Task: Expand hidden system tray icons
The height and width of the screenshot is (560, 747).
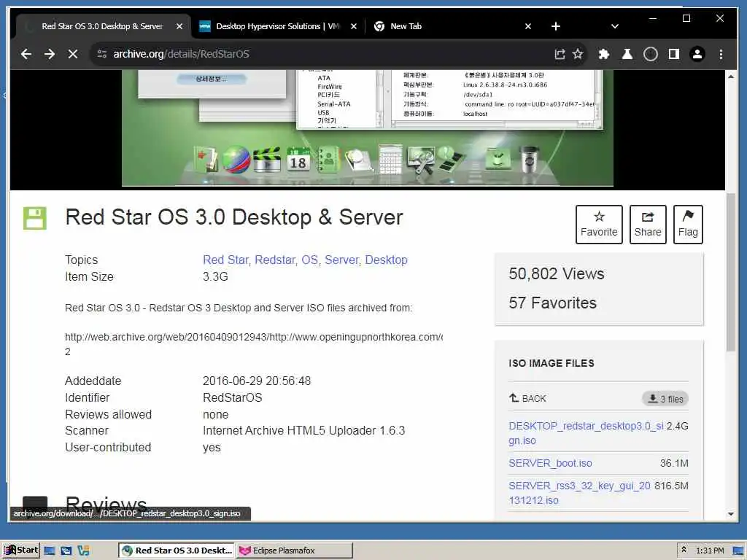Action: [684, 550]
